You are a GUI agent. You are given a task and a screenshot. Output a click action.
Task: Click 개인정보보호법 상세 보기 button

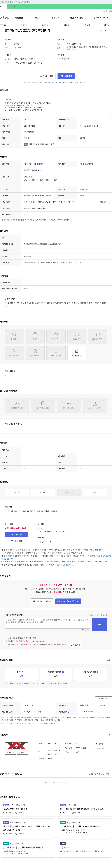click(42, 601)
